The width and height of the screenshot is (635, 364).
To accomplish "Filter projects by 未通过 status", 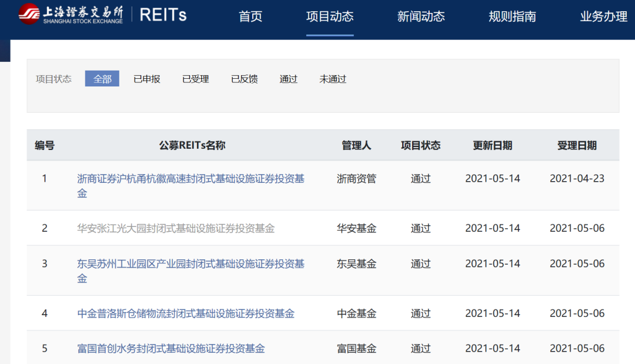I will [x=333, y=79].
